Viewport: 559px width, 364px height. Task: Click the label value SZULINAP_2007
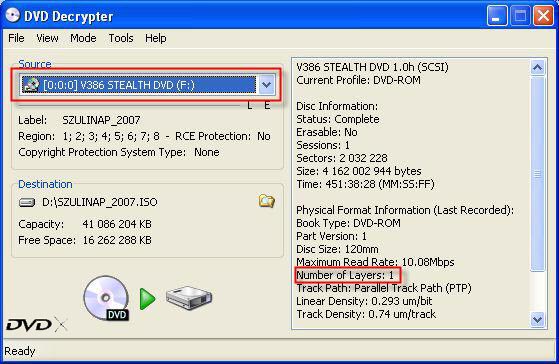tap(101, 120)
